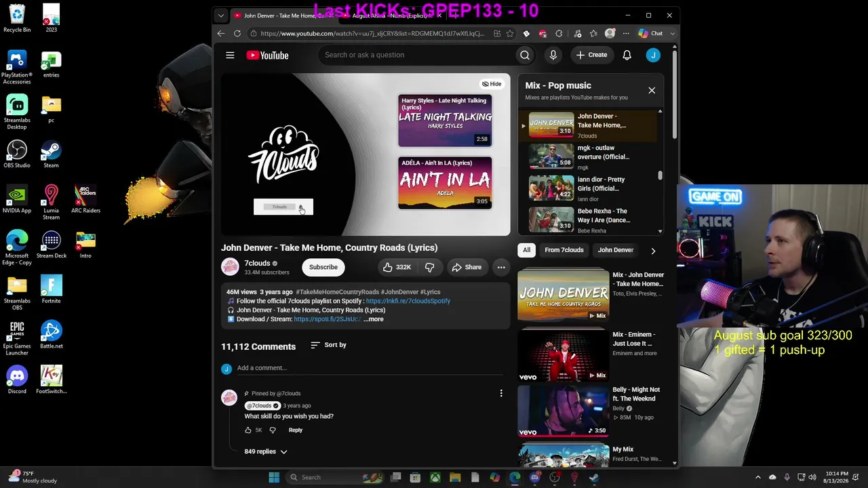This screenshot has height=488, width=868.
Task: Open Xbox app from the taskbar
Action: (x=435, y=477)
